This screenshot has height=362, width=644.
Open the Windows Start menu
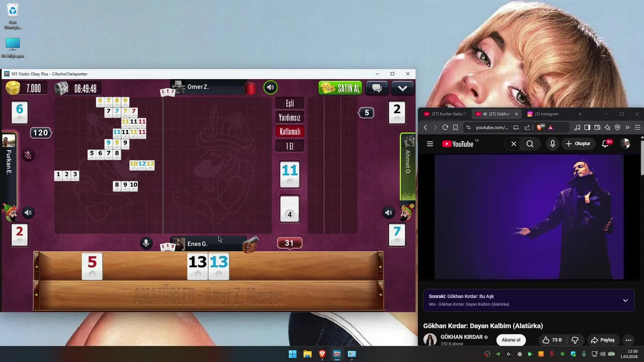(292, 354)
